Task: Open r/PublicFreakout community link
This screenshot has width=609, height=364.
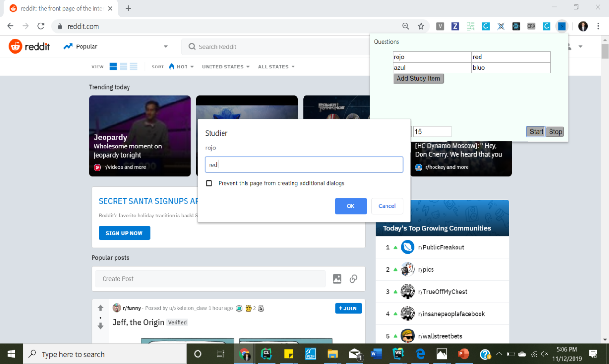Action: point(441,247)
